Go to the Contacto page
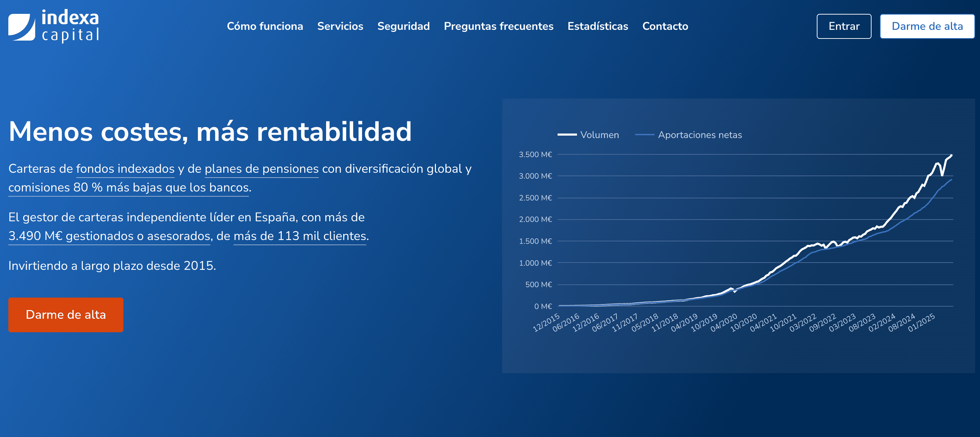Screen dimensions: 980x437 pos(665,26)
